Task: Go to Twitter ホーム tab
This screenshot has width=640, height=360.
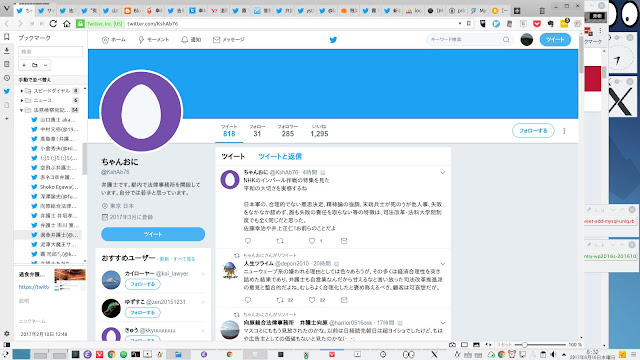Action: click(113, 40)
